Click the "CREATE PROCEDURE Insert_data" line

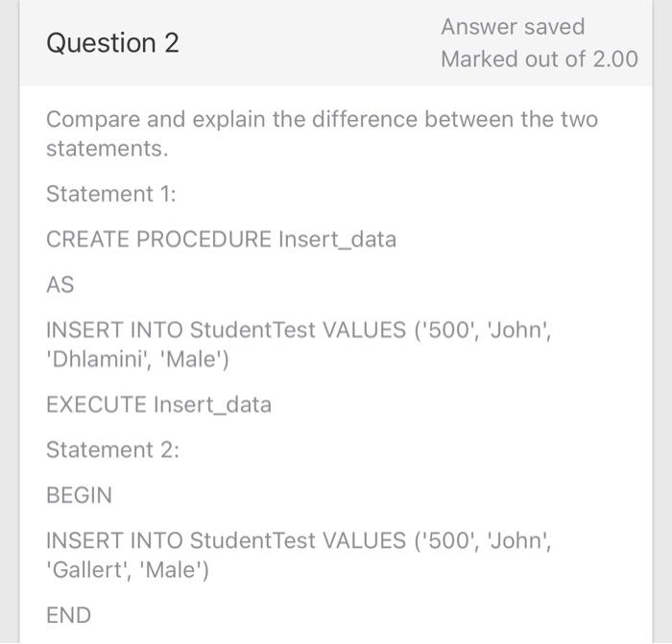221,239
